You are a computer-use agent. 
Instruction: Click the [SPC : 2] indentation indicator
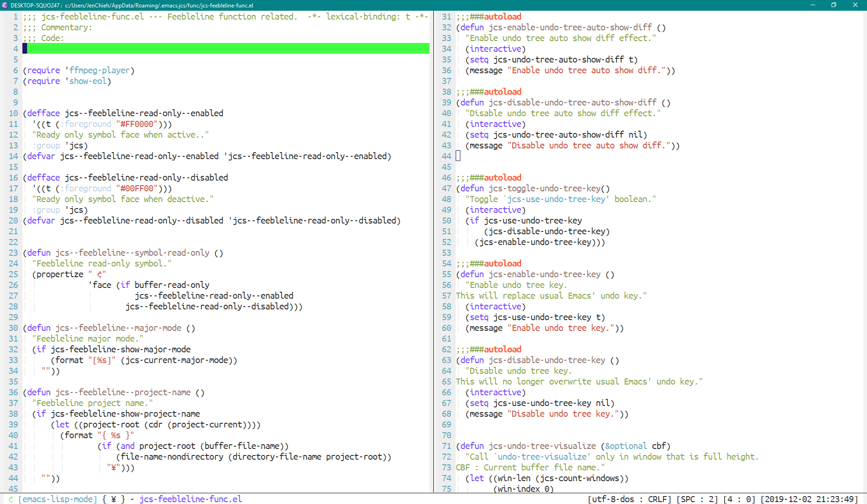(x=697, y=499)
